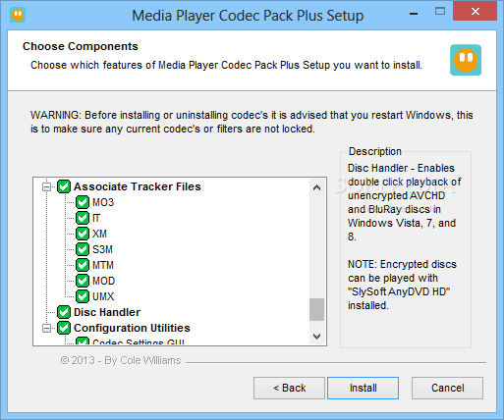The width and height of the screenshot is (504, 420).
Task: Click the orange app icon in title bar
Action: 18,15
